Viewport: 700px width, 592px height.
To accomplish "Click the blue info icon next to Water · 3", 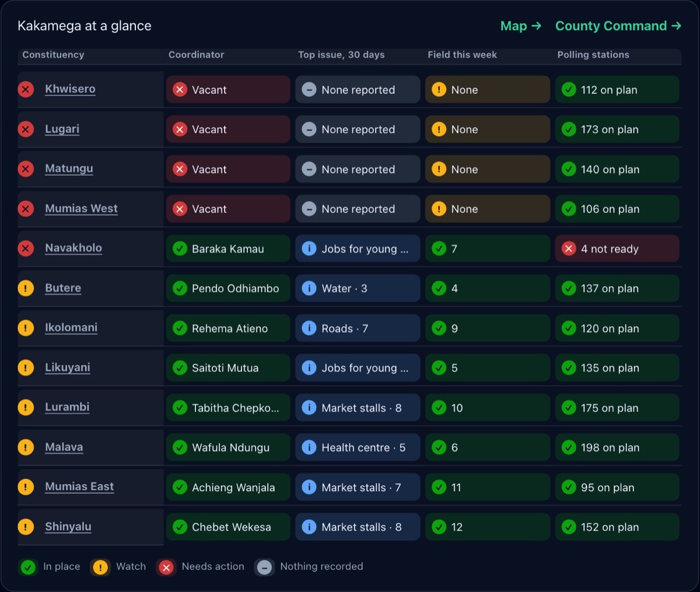I will click(309, 288).
